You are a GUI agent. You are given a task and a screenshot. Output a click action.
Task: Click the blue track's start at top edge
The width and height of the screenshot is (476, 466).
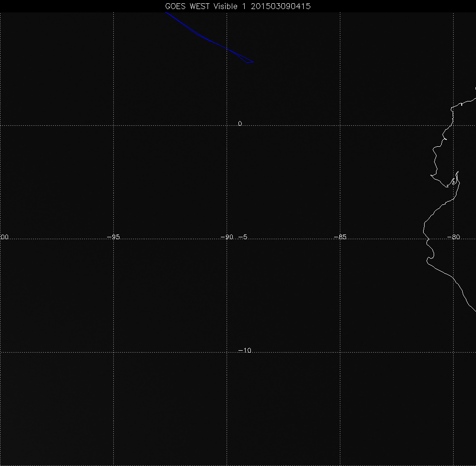click(166, 13)
